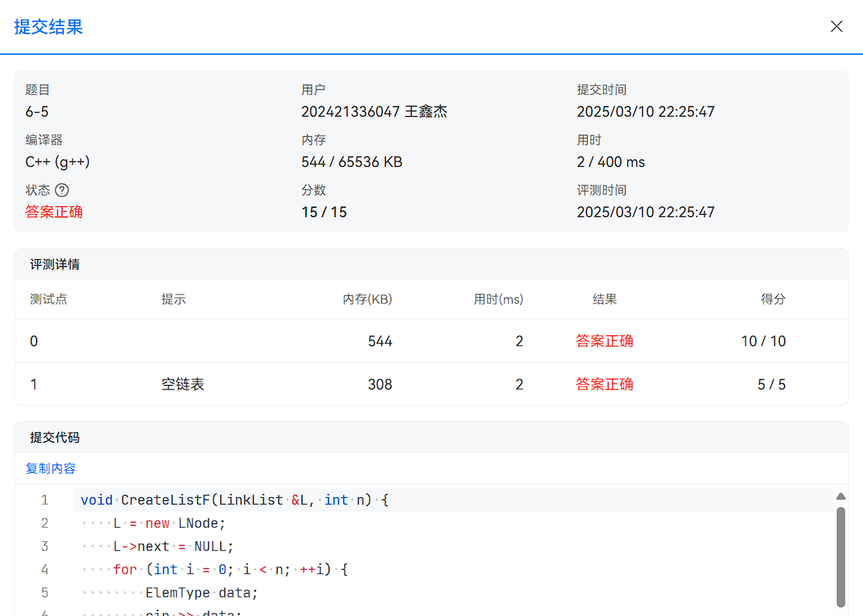The height and width of the screenshot is (616, 863).
Task: Select the 得分 column header
Action: click(x=773, y=300)
